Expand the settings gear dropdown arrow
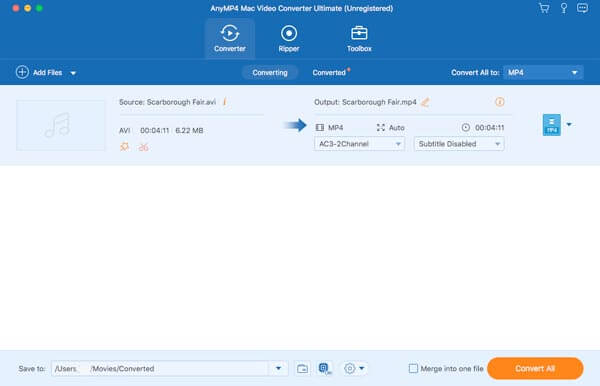 362,368
